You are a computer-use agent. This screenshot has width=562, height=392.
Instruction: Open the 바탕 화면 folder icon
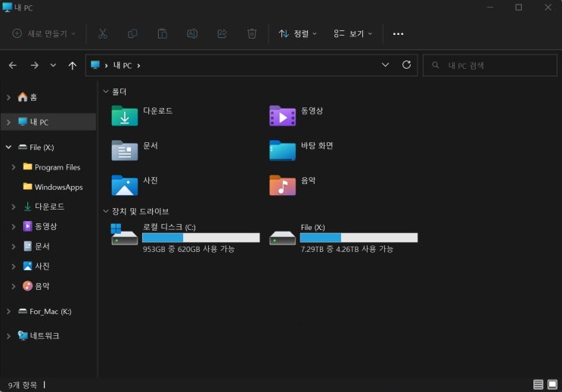(x=282, y=151)
